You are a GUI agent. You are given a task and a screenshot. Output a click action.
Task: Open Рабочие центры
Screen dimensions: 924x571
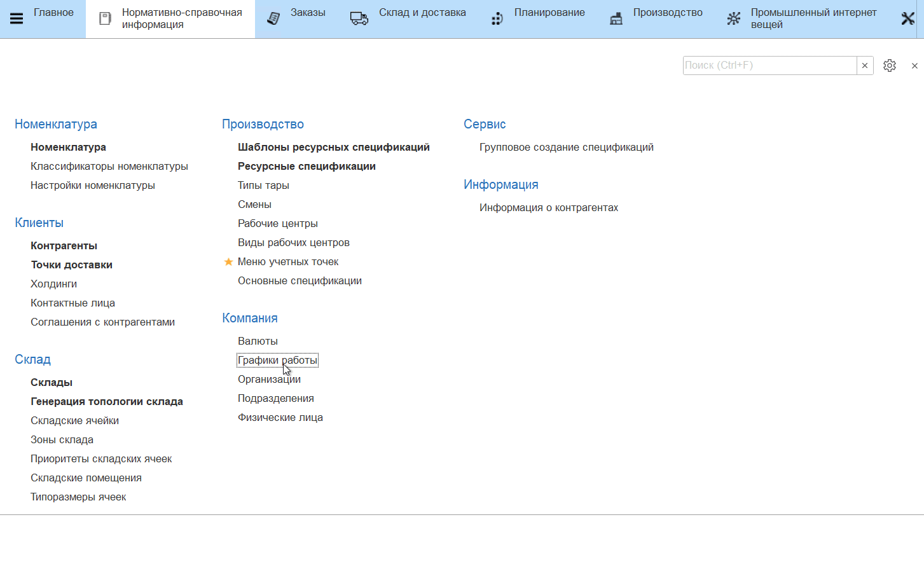click(x=278, y=223)
